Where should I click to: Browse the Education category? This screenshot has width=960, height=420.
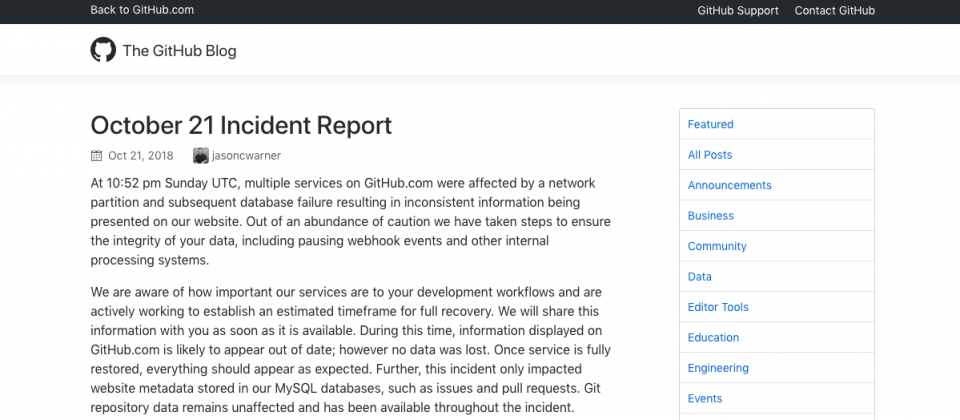coord(777,337)
